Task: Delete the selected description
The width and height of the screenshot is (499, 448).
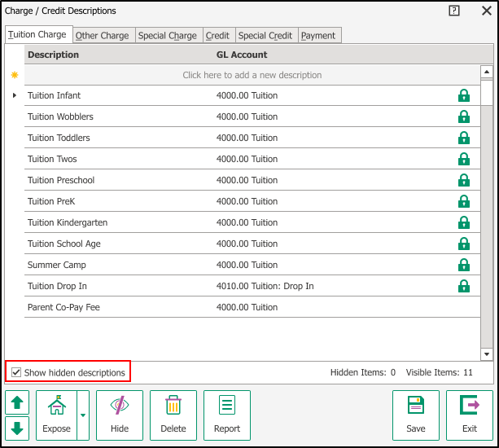Action: [x=173, y=415]
